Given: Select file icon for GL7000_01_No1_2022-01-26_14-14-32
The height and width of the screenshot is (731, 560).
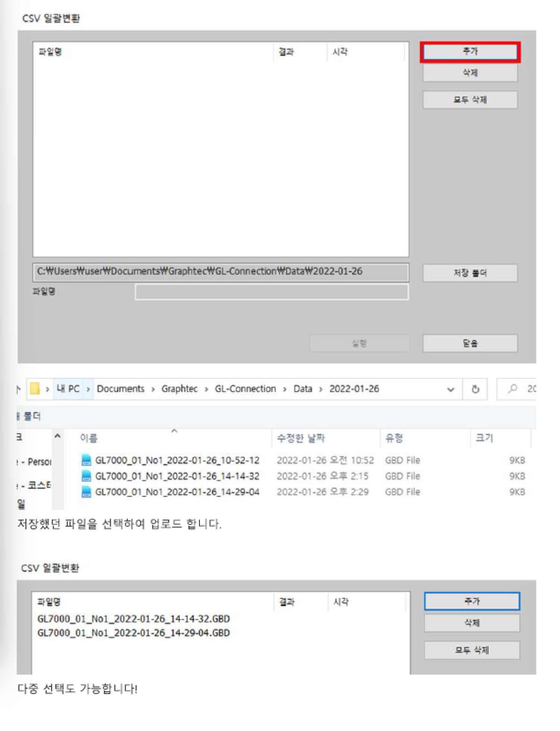Looking at the screenshot, I should [x=86, y=476].
